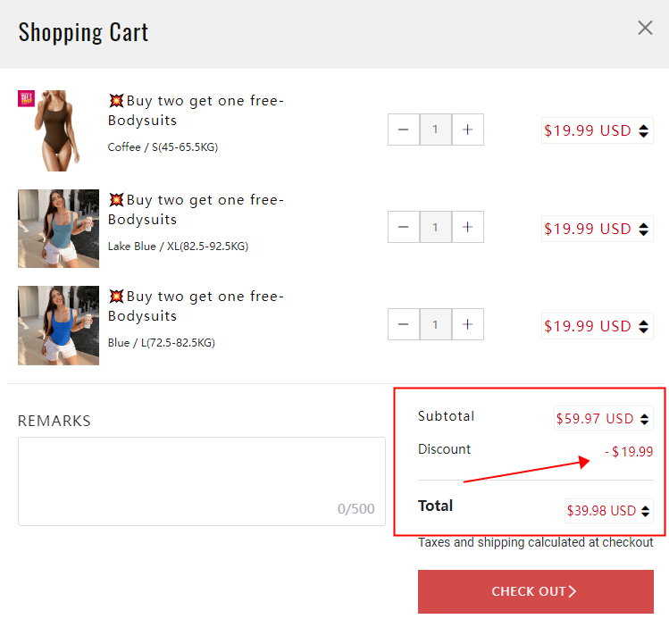The height and width of the screenshot is (644, 669).
Task: Decrease quantity of Lake Blue bodysuit
Action: pos(403,227)
